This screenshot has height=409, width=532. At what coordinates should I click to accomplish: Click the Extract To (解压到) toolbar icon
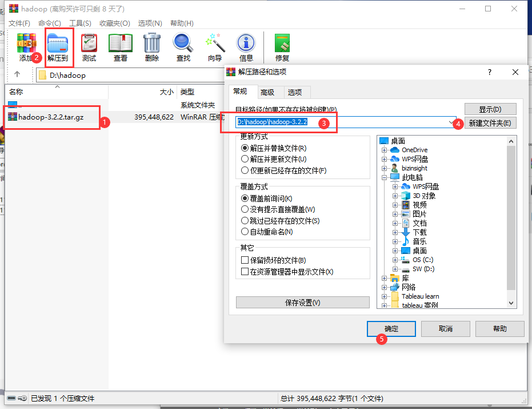[58, 43]
